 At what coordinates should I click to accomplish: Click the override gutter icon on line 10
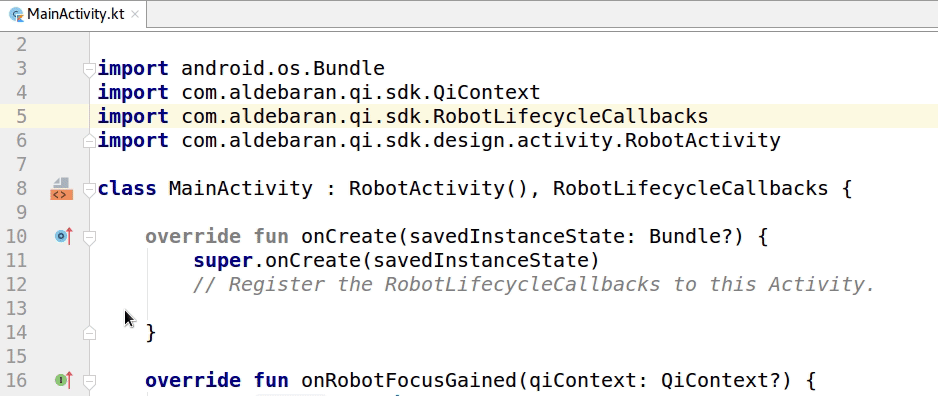click(x=63, y=236)
